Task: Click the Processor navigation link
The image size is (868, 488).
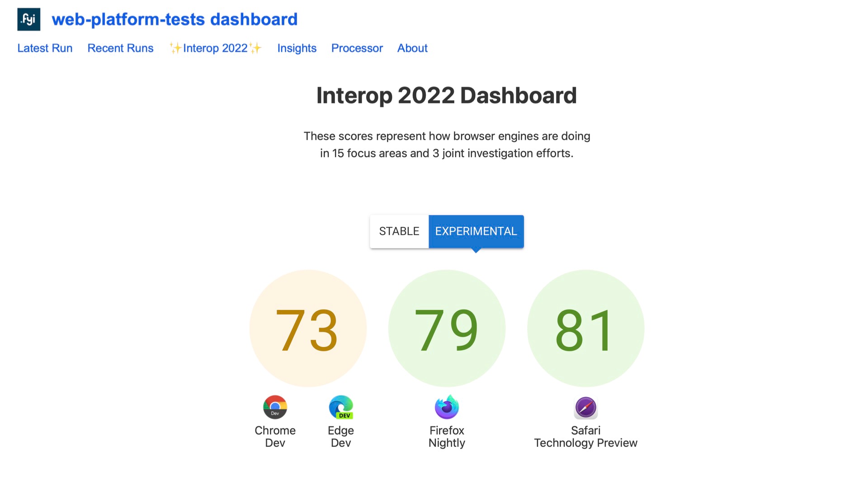Action: (x=357, y=48)
